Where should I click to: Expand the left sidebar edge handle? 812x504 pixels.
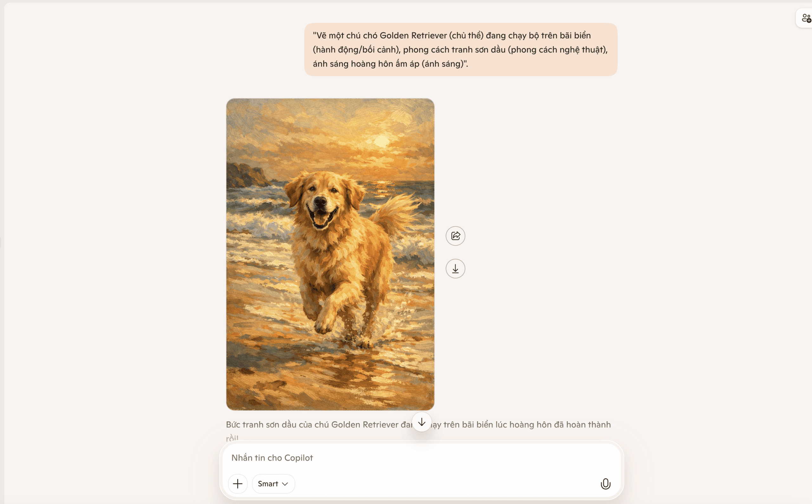coord(1,243)
